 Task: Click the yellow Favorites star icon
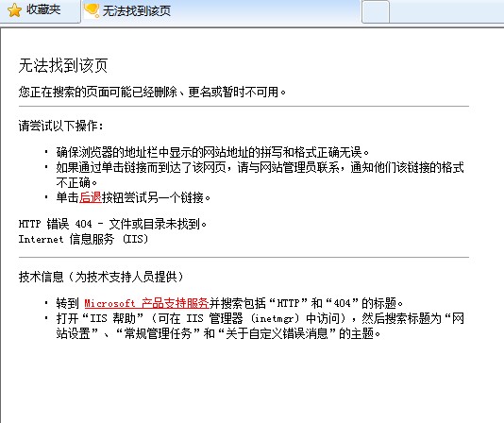[x=14, y=10]
